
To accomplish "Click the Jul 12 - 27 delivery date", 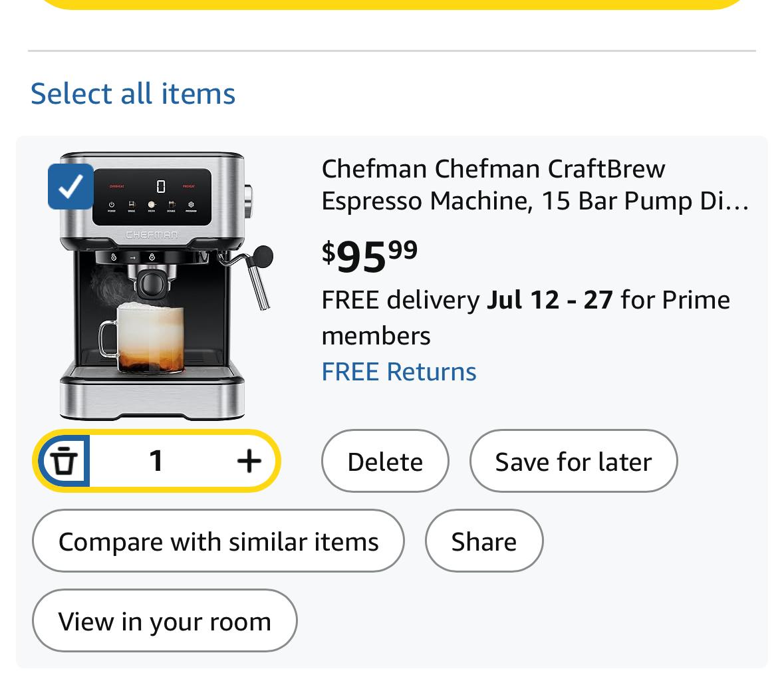I will [549, 300].
